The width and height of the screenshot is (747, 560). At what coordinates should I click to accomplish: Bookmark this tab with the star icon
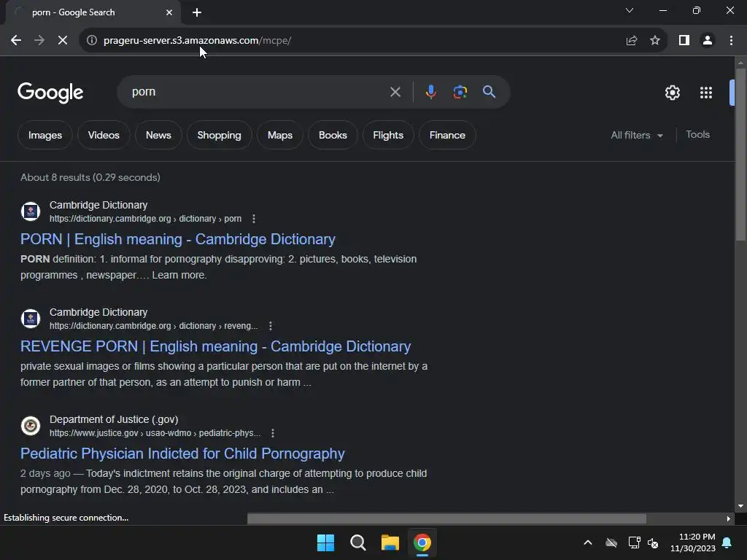click(x=655, y=41)
